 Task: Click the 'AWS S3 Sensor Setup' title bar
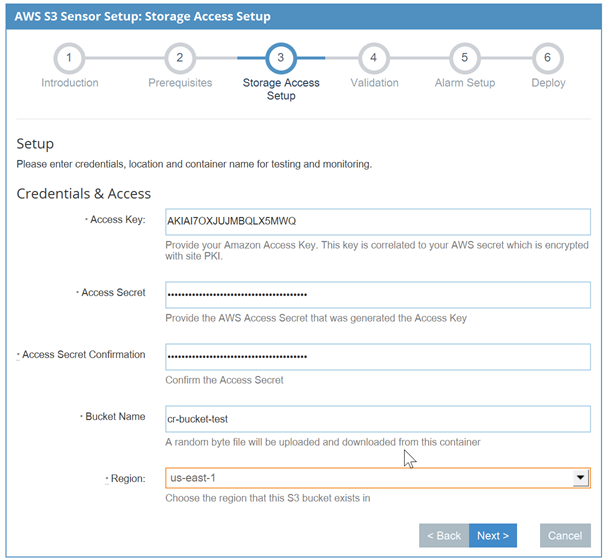click(304, 17)
